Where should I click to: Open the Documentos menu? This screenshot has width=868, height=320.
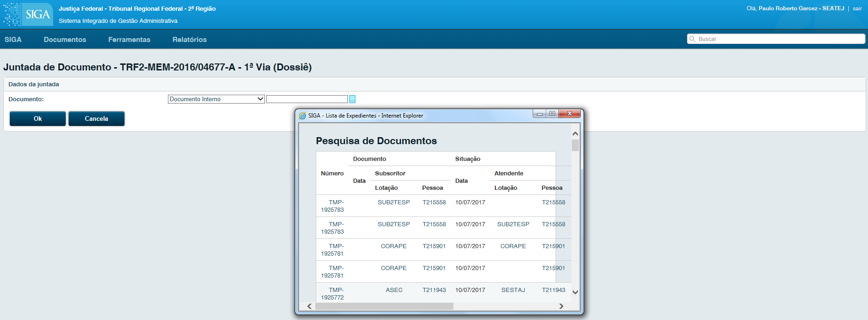click(x=65, y=40)
